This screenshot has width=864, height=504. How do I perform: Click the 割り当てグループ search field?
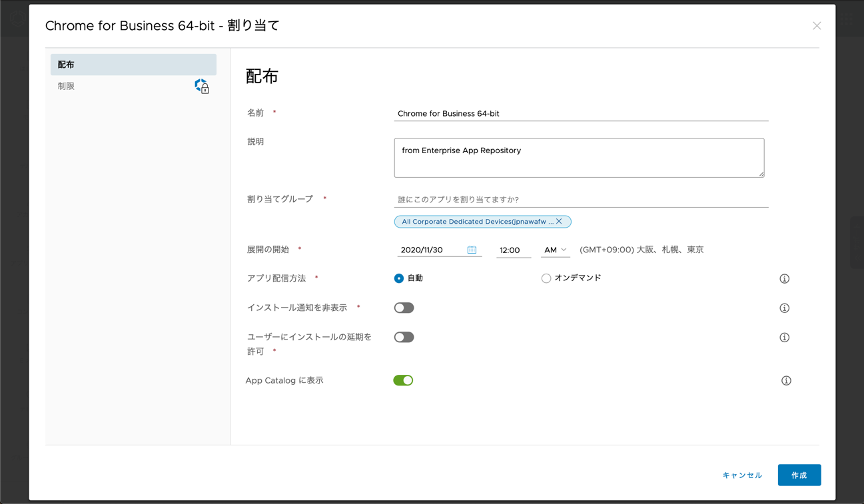pos(581,199)
